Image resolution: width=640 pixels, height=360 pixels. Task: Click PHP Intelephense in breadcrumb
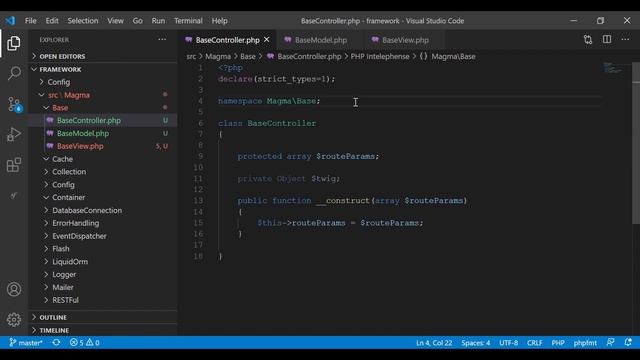pyautogui.click(x=380, y=56)
